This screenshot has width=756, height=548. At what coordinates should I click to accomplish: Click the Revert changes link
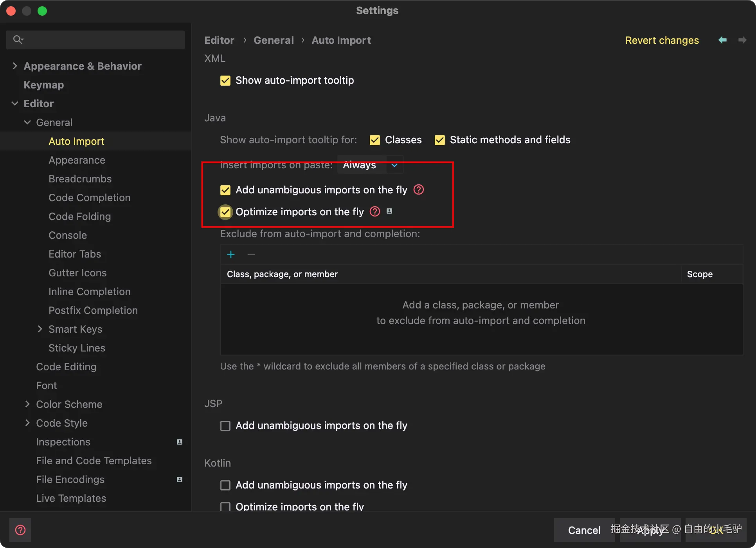pos(662,40)
